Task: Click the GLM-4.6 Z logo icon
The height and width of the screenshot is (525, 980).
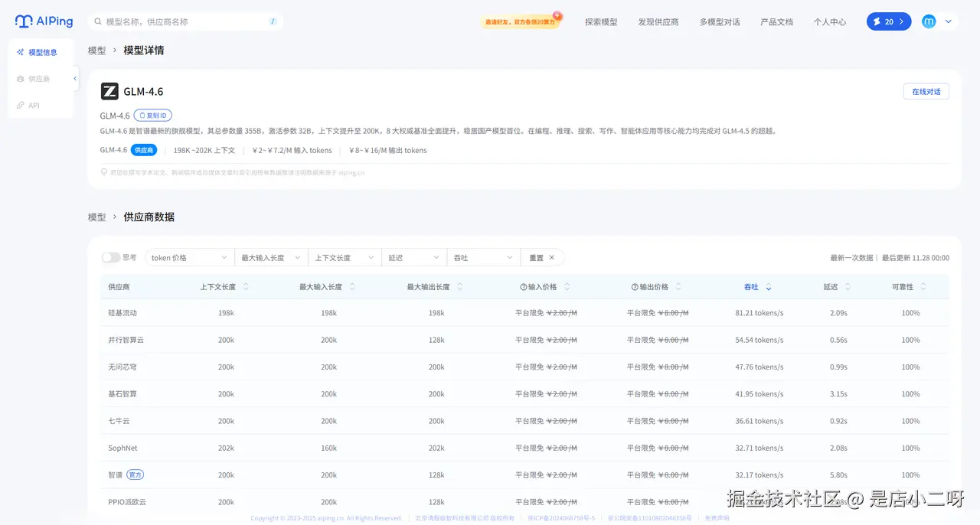Action: pos(109,91)
